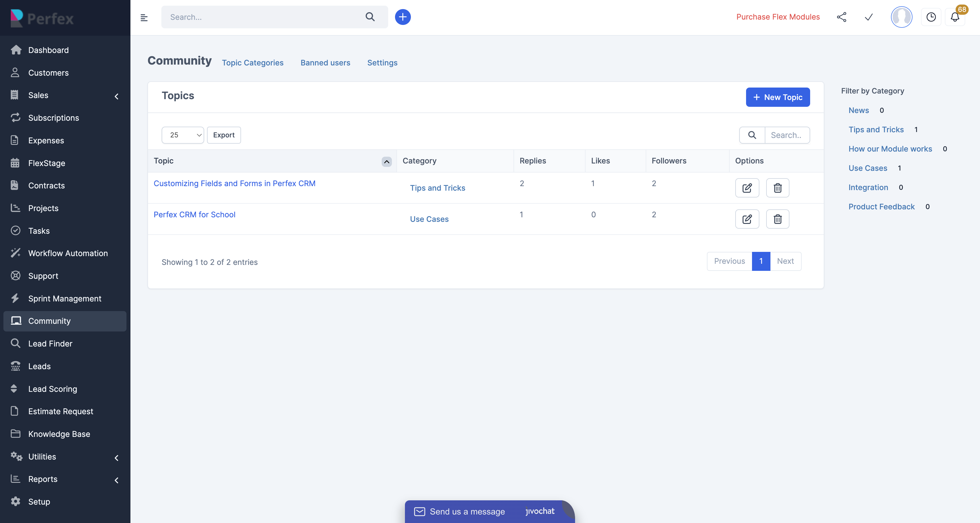Click the topics table search magnifier icon
980x523 pixels.
coord(752,135)
